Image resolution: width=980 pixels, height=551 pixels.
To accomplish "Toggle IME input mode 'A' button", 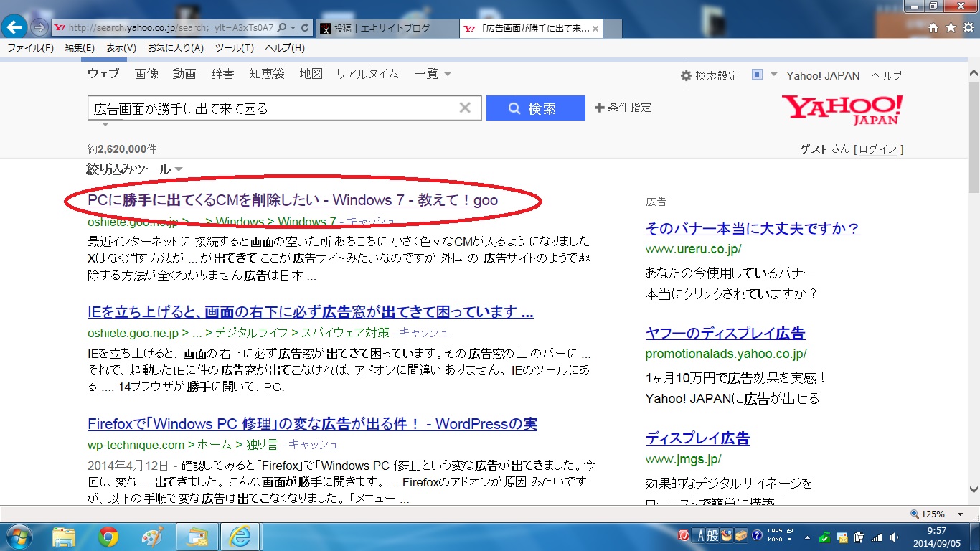I will [x=700, y=535].
